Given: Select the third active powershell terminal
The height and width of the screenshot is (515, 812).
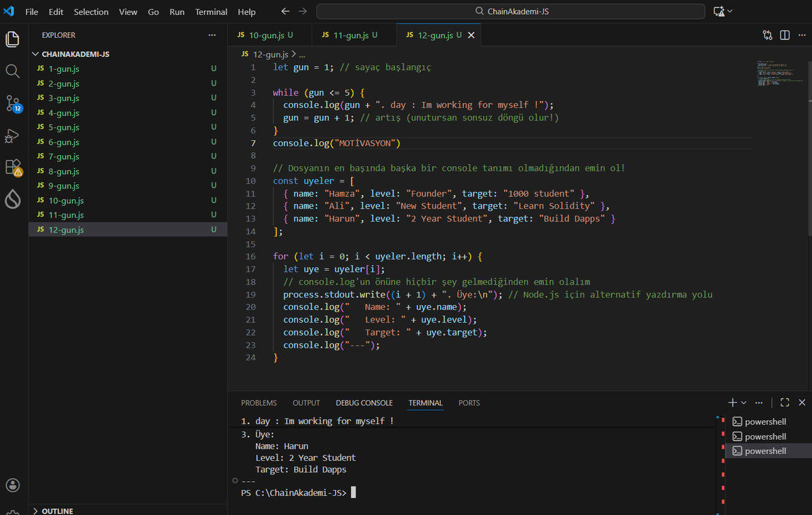Looking at the screenshot, I should pos(769,451).
